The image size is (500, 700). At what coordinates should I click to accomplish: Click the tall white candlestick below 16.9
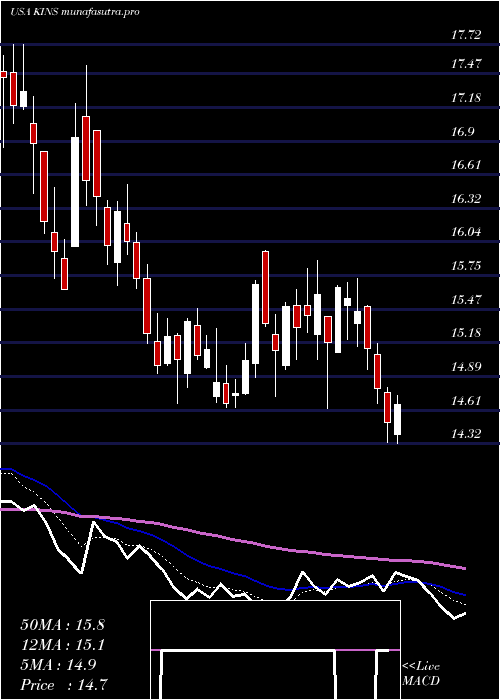tap(75, 192)
